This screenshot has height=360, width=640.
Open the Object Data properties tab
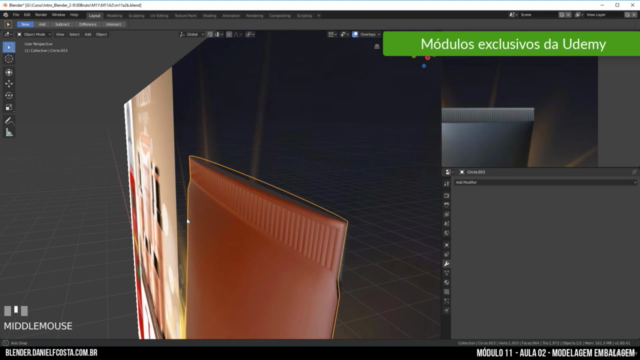(x=447, y=273)
